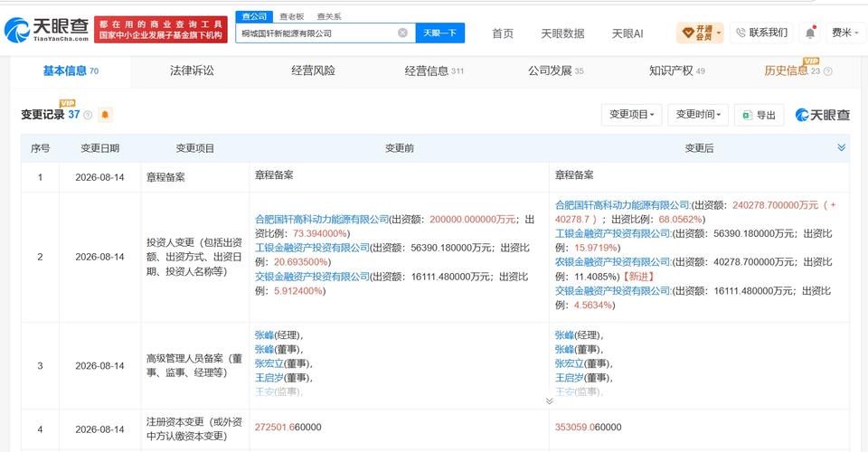Screen dimensions: 868x452
Task: Click the 变更日期 column header
Action: [99, 148]
